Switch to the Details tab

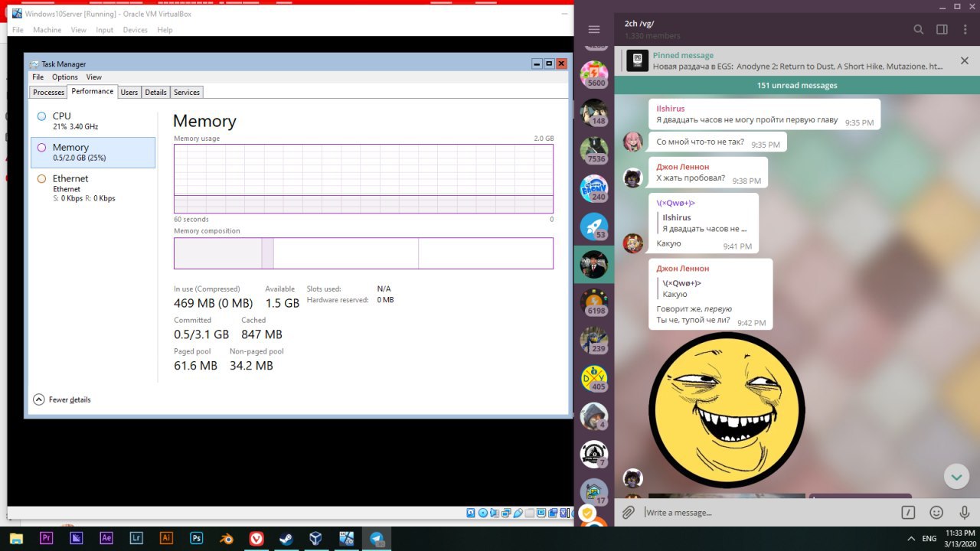(155, 92)
